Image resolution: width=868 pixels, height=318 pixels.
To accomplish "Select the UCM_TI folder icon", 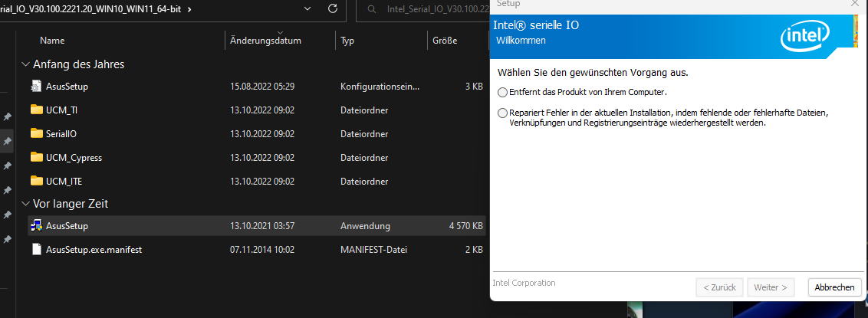I will tap(37, 110).
